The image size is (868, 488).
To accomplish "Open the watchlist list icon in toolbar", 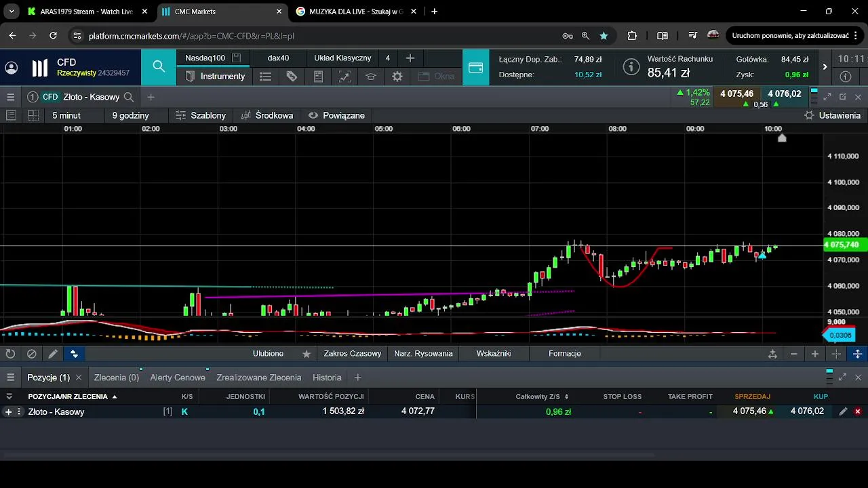I will pyautogui.click(x=266, y=77).
